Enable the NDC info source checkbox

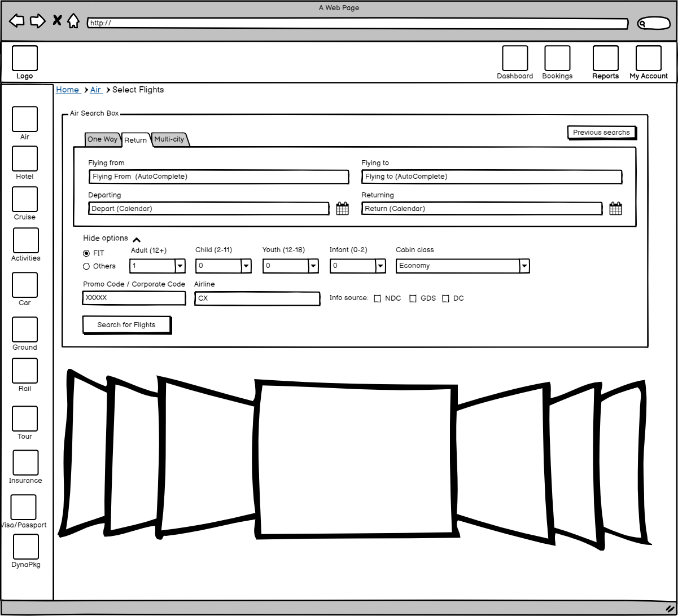tap(378, 298)
